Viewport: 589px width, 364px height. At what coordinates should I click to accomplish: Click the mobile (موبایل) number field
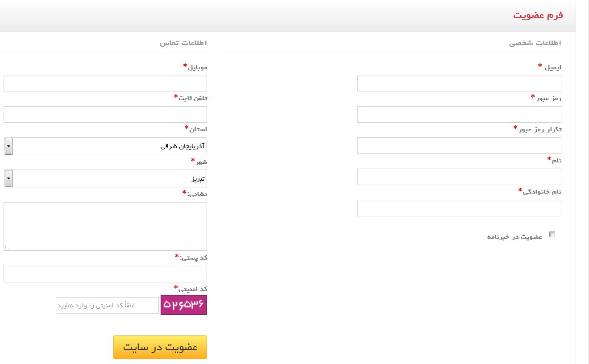coord(105,83)
